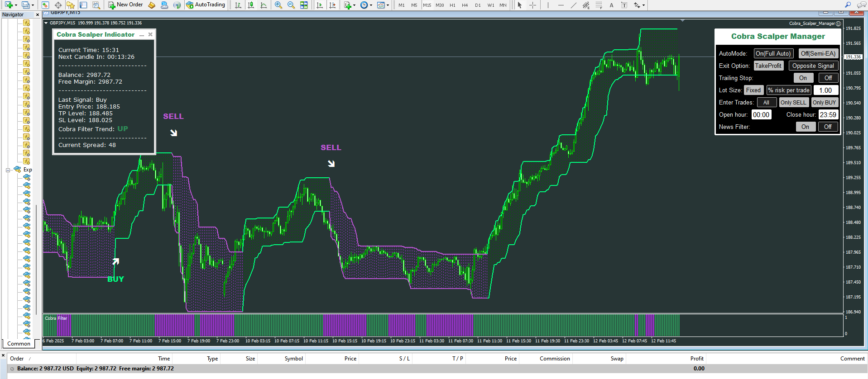Viewport: 868px width, 379px height.
Task: Zoom in on the chart
Action: pyautogui.click(x=278, y=5)
